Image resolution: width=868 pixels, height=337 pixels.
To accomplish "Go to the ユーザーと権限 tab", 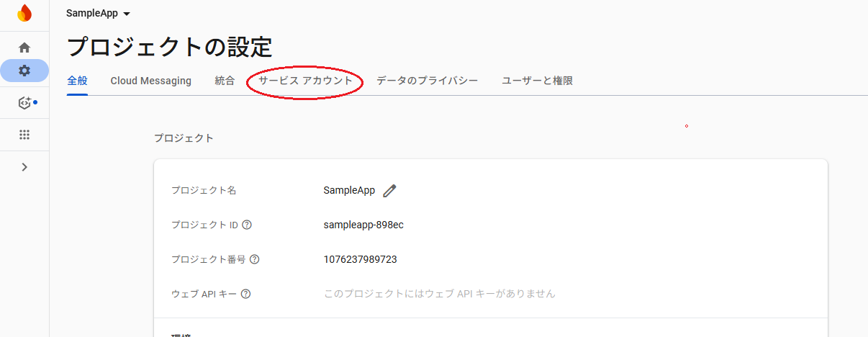I will [537, 81].
